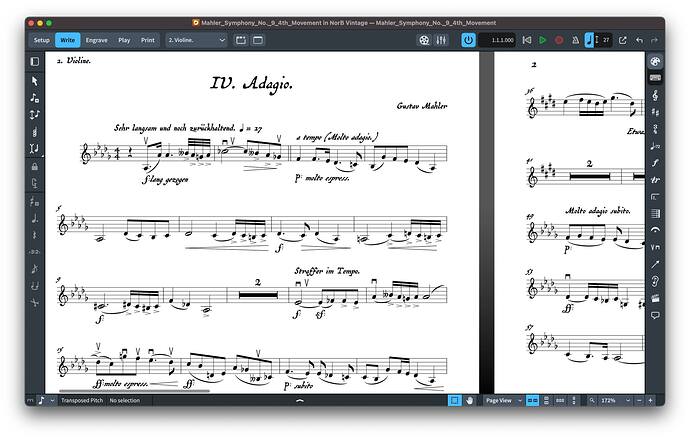The height and width of the screenshot is (438, 690).
Task: Open the Mixer window icon
Action: [x=441, y=40]
